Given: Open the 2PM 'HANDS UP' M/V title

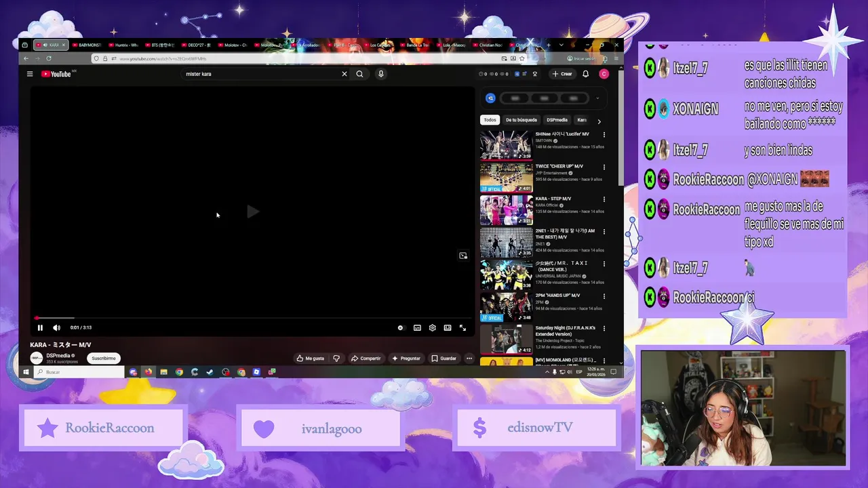Looking at the screenshot, I should 557,296.
